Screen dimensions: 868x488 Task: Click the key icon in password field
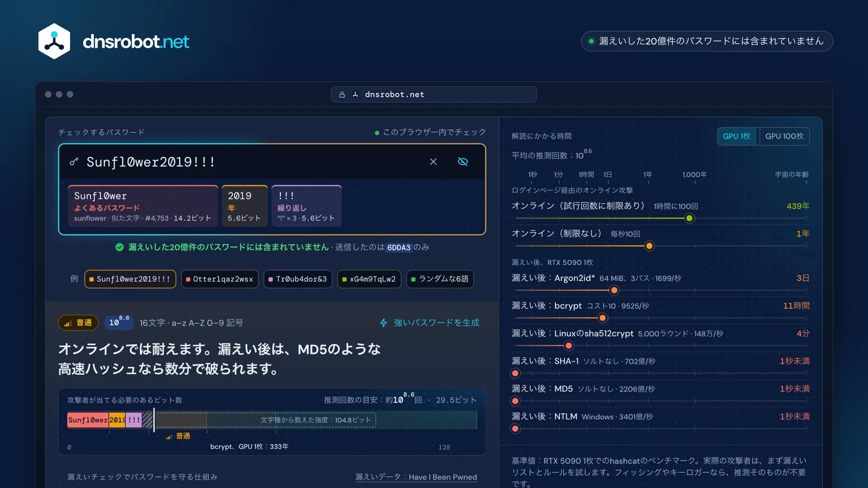coord(74,162)
